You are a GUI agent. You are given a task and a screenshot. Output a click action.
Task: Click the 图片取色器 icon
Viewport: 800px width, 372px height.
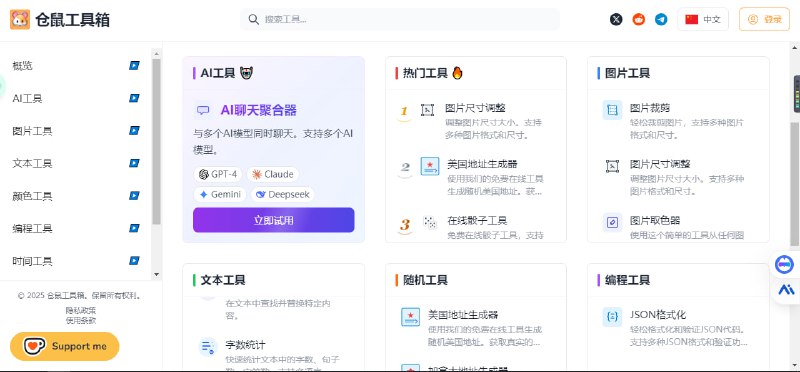pyautogui.click(x=612, y=222)
